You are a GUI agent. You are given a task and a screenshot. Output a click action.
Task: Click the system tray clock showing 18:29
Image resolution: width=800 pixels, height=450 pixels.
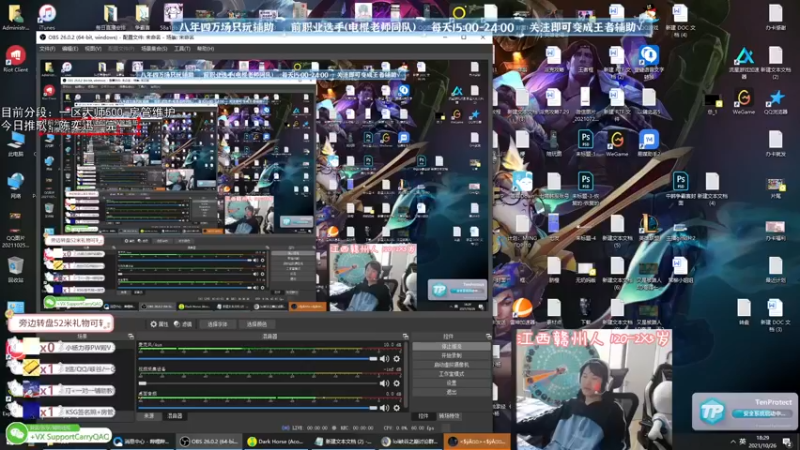point(763,441)
